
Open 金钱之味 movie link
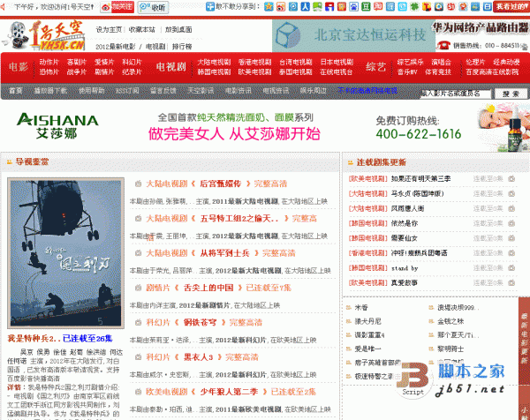pyautogui.click(x=450, y=321)
